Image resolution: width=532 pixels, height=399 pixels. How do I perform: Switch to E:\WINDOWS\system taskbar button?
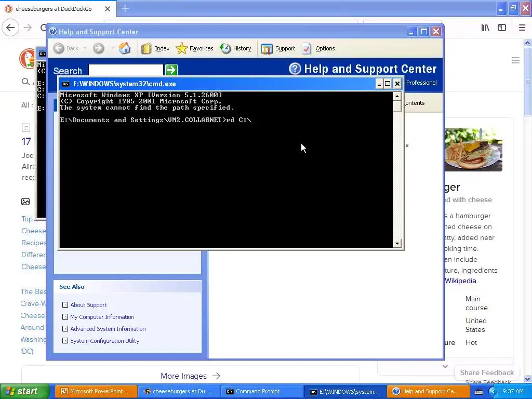point(345,391)
